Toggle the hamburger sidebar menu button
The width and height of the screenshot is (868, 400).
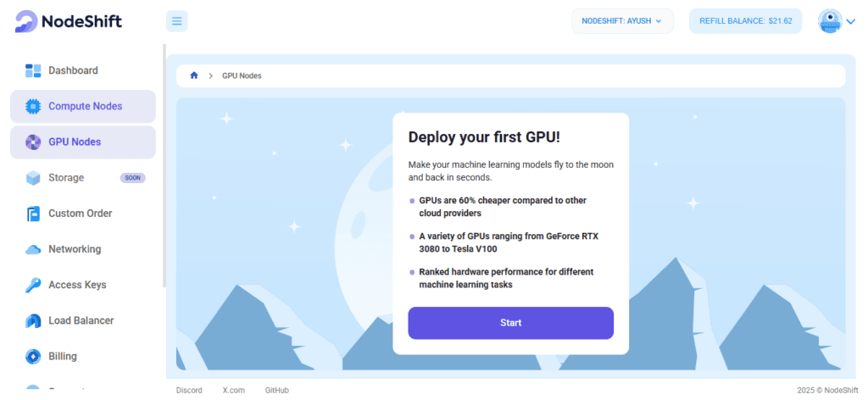[176, 21]
